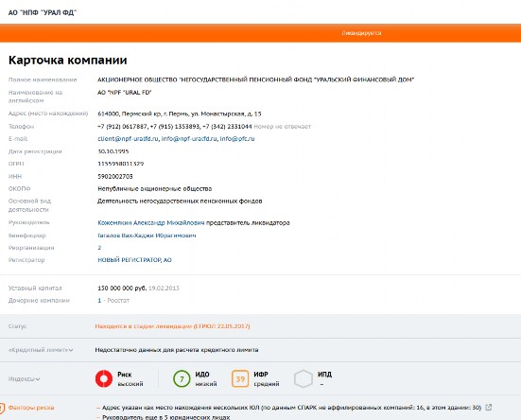Expand the Кредитный лимит chevron
The height and width of the screenshot is (420, 521).
[71, 350]
